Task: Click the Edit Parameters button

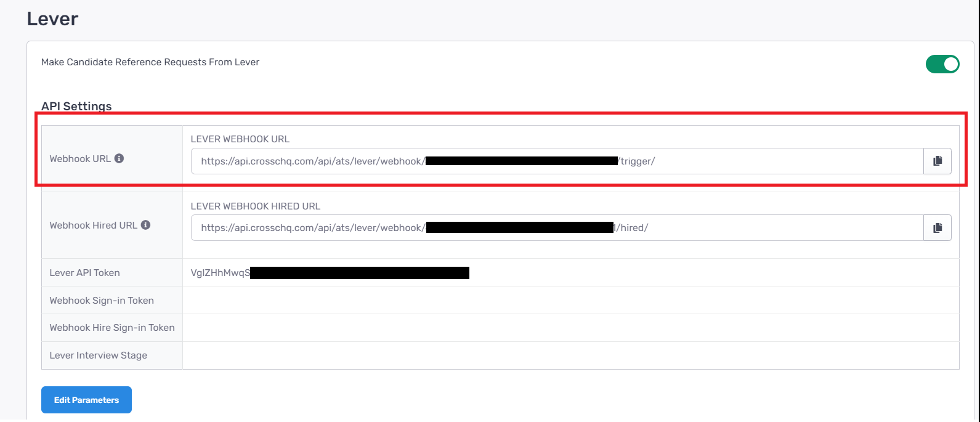Action: point(86,400)
